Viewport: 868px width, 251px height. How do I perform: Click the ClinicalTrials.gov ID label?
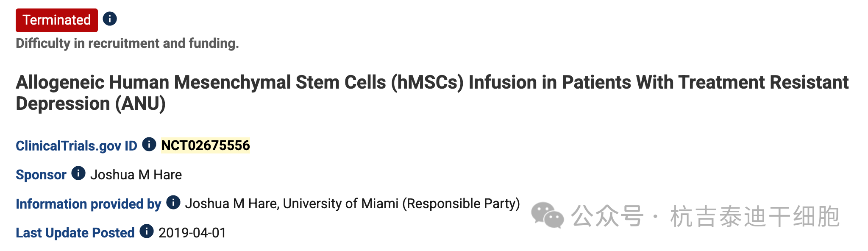[76, 146]
